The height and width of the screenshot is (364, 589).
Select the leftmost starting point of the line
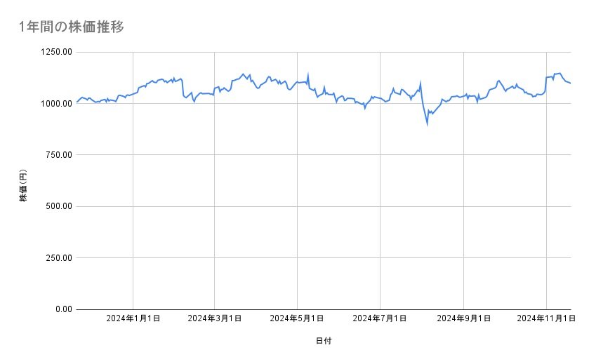click(x=76, y=103)
